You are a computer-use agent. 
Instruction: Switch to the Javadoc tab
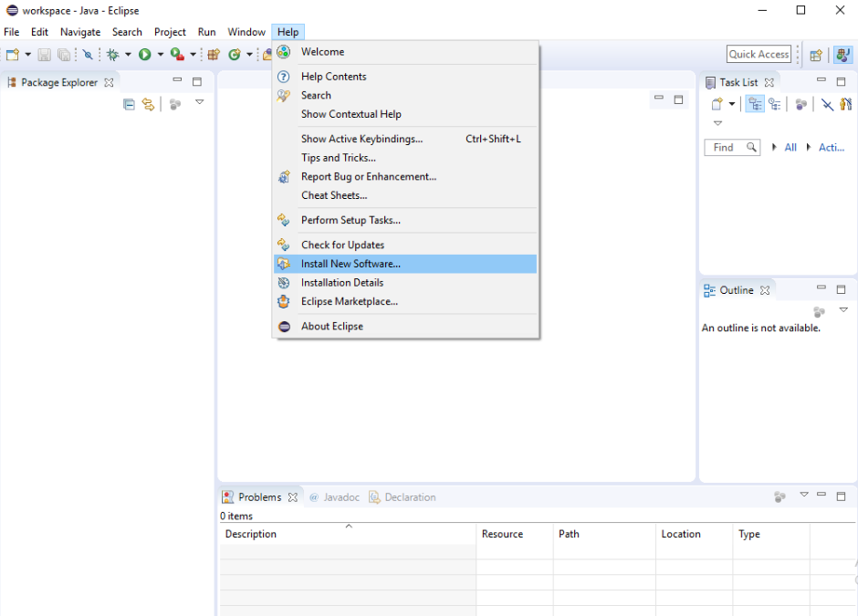[334, 497]
